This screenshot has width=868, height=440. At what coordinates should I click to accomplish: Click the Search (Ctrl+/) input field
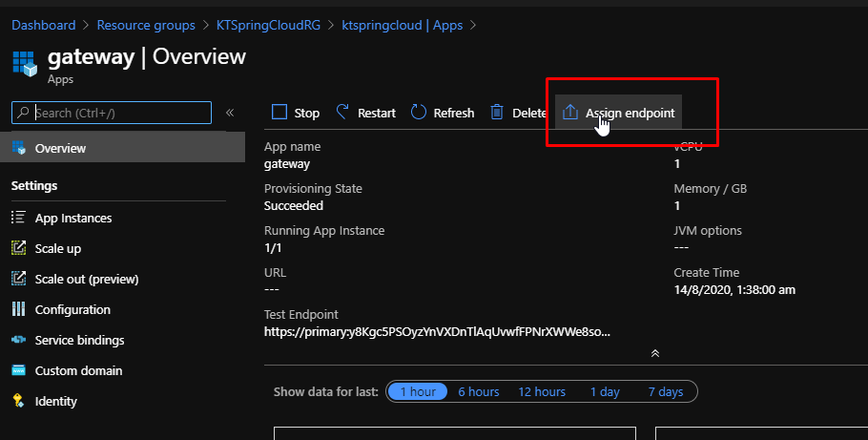tap(120, 113)
